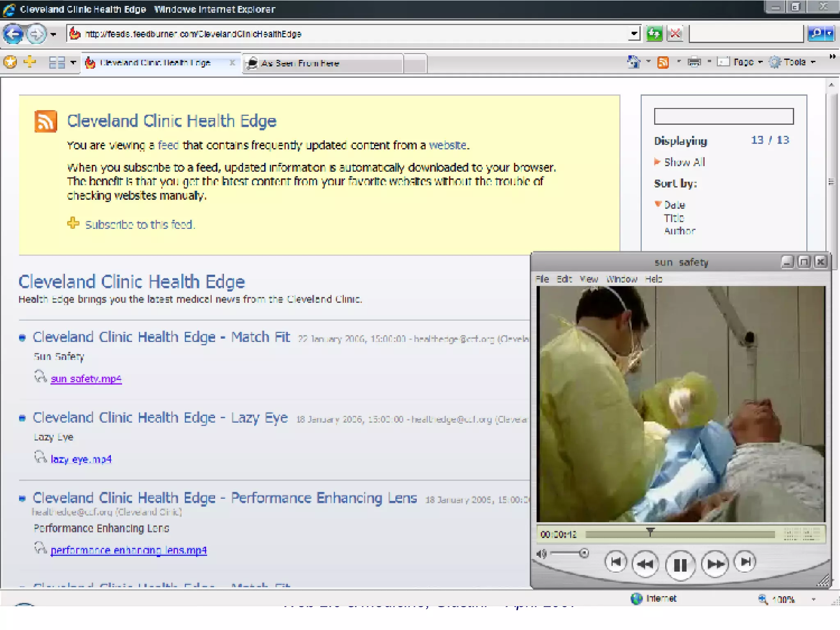Click headphone icon beside performance enhancing lens.mp4

pos(40,548)
